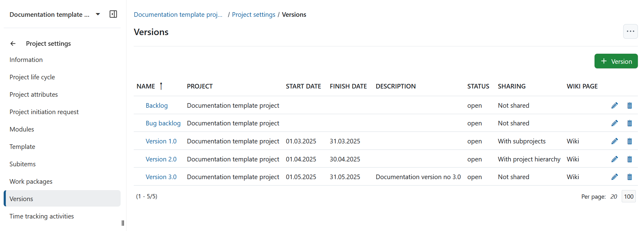This screenshot has height=231, width=644.
Task: Delete Version 3.0 using trash icon
Action: click(629, 177)
